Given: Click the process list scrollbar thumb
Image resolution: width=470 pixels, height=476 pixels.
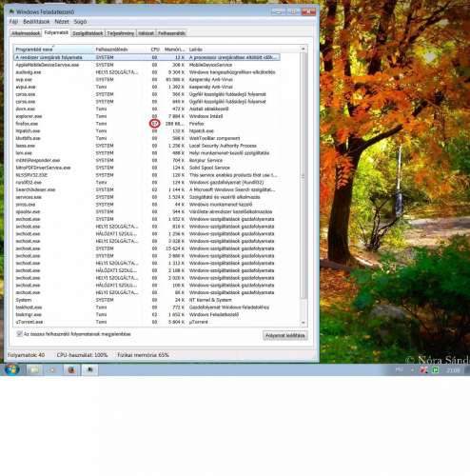Looking at the screenshot, I should 304,176.
